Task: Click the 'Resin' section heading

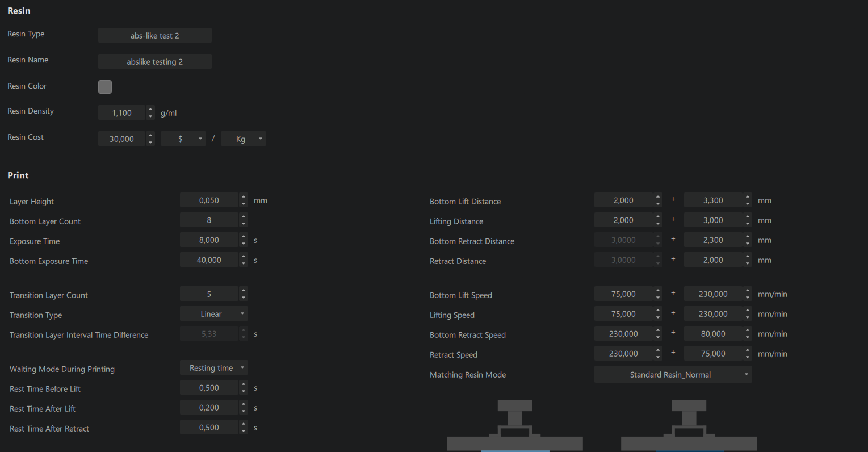Action: [x=19, y=11]
